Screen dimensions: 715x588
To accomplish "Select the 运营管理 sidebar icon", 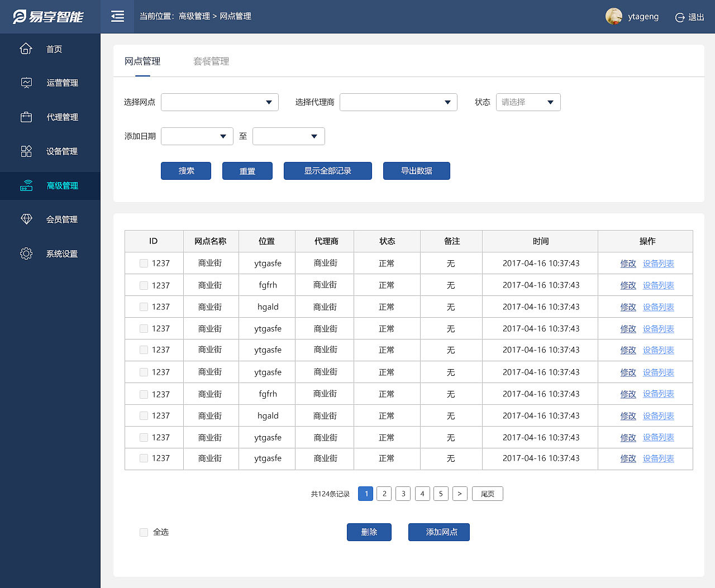I will coord(26,83).
